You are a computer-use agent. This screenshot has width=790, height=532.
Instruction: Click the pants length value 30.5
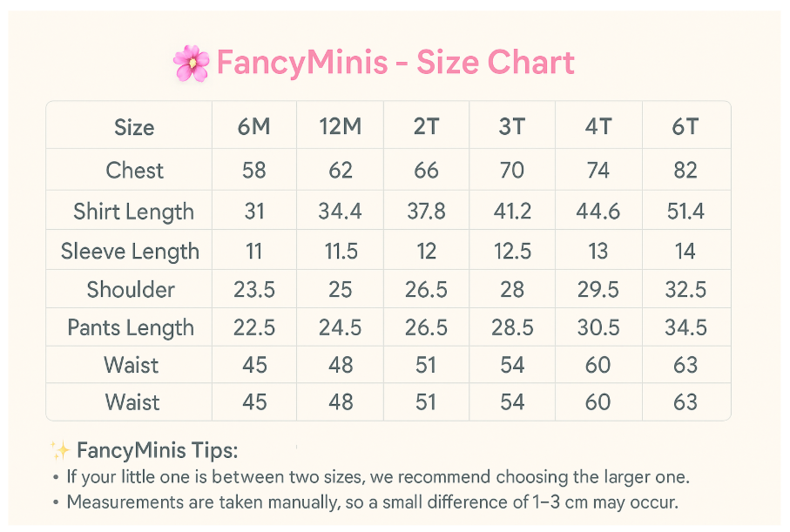[598, 328]
